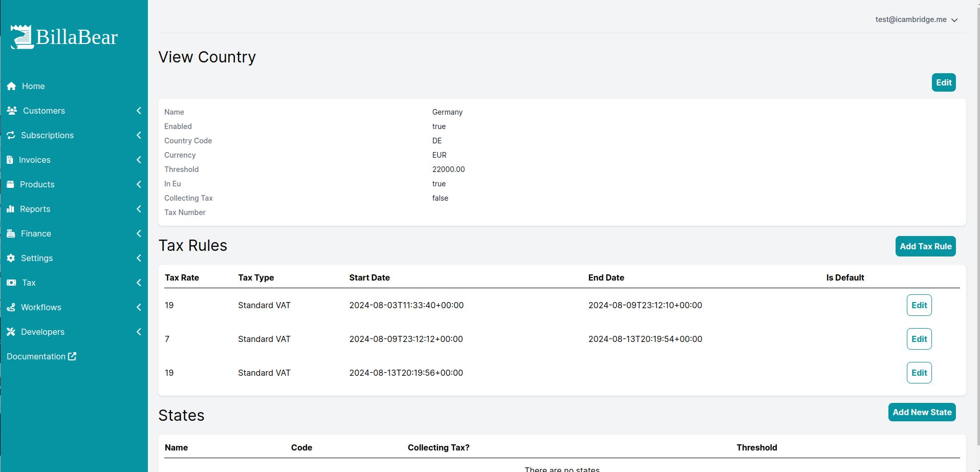The width and height of the screenshot is (980, 472).
Task: Open the Workflows menu label
Action: tap(41, 307)
